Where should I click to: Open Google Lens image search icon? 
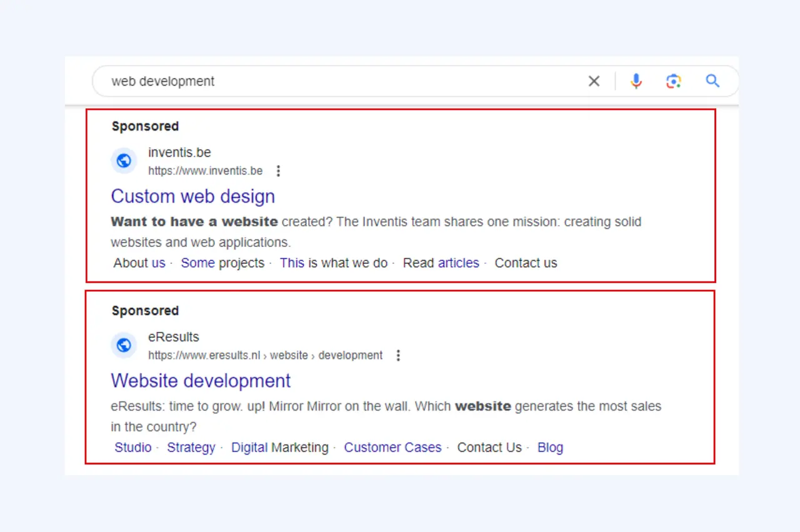(673, 81)
